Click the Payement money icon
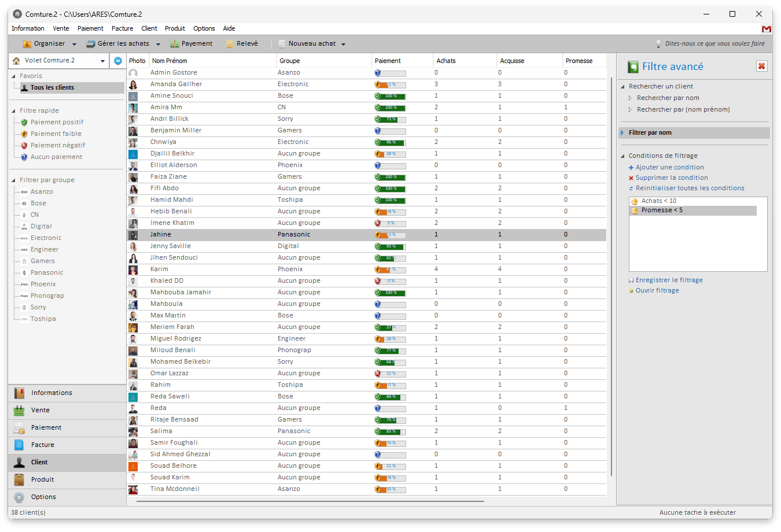This screenshot has width=781, height=532. tap(174, 44)
